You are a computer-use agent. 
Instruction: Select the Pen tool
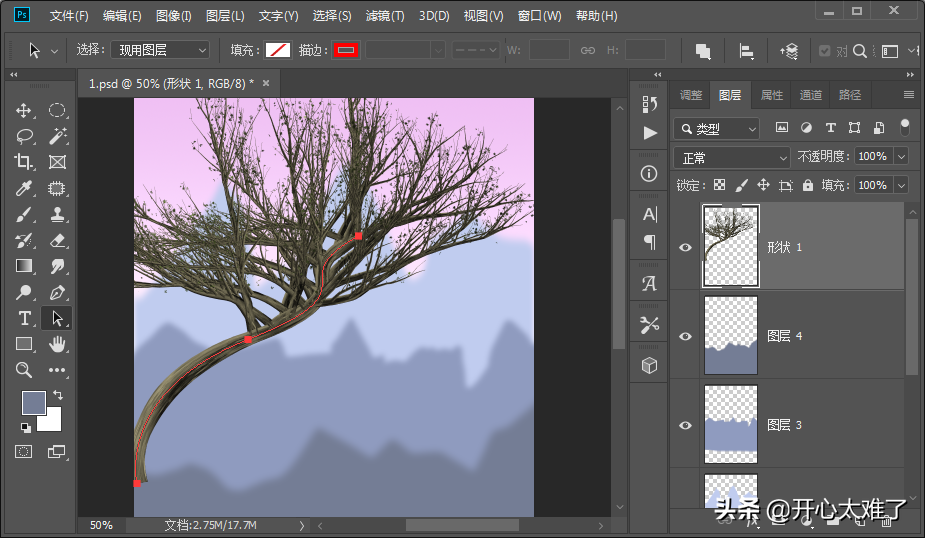click(x=57, y=292)
